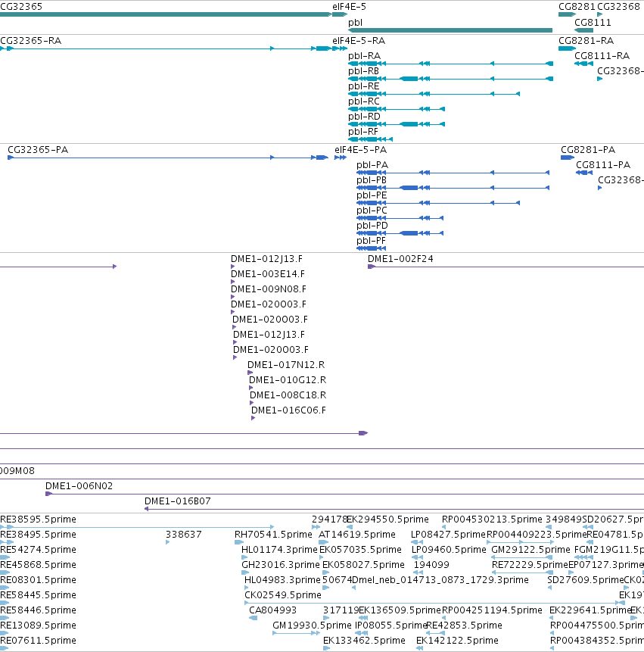Select the GM19930.5prime EST label
The image size is (644, 652).
pyautogui.click(x=312, y=625)
